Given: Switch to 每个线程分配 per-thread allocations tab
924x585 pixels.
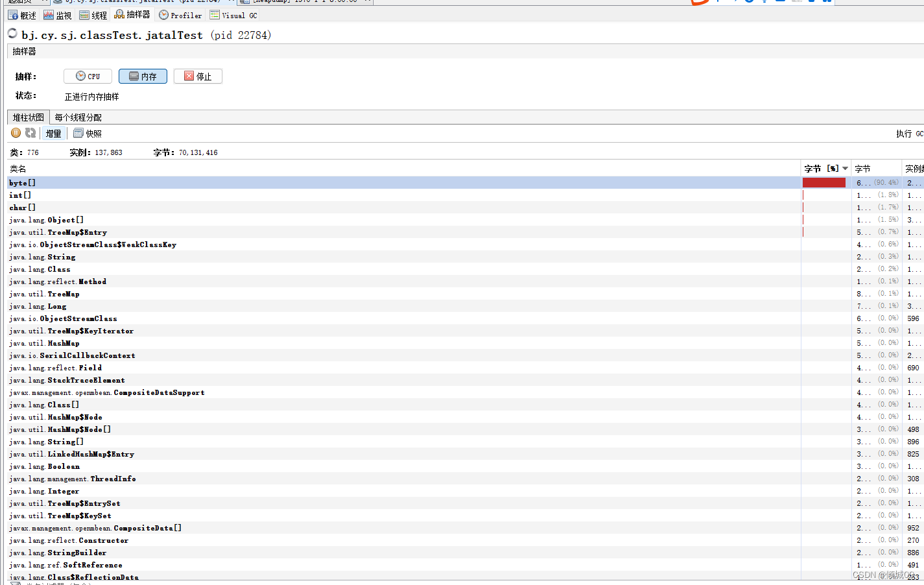Looking at the screenshot, I should pyautogui.click(x=78, y=117).
